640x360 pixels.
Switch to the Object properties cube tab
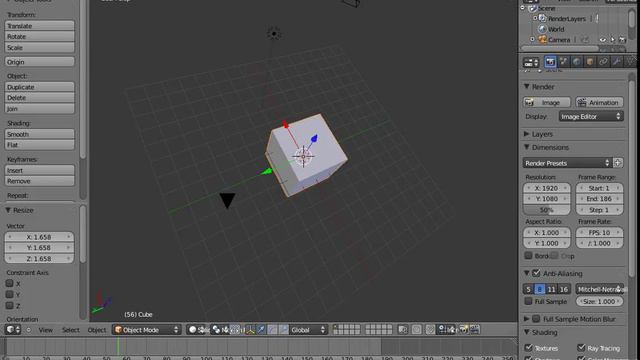point(590,62)
